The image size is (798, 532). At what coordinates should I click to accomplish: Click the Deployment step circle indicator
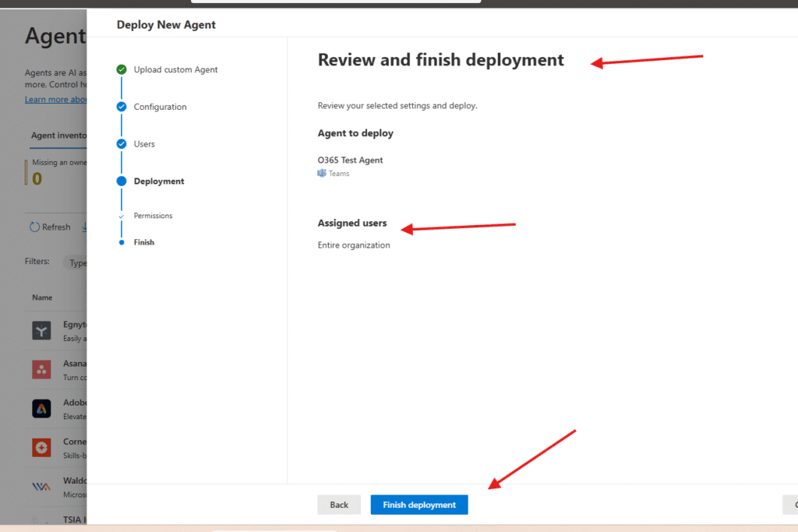coord(122,181)
